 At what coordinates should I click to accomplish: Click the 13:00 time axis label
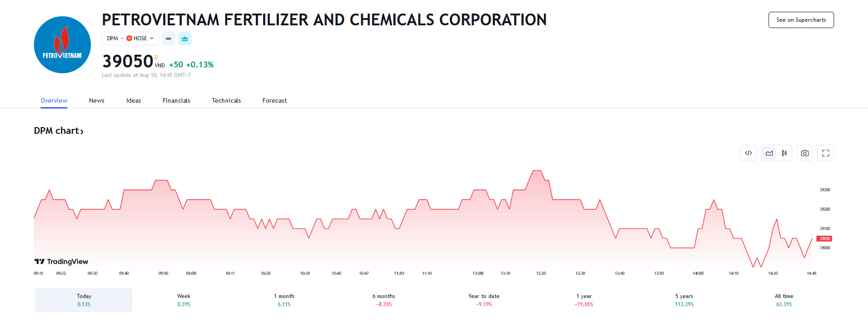pos(478,274)
